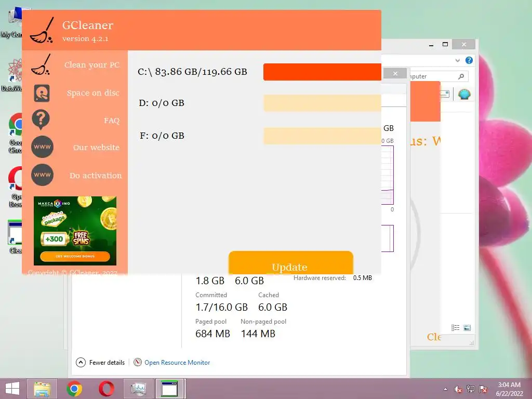Switch Explorer to large icons view
This screenshot has width=532, height=399.
click(x=467, y=328)
